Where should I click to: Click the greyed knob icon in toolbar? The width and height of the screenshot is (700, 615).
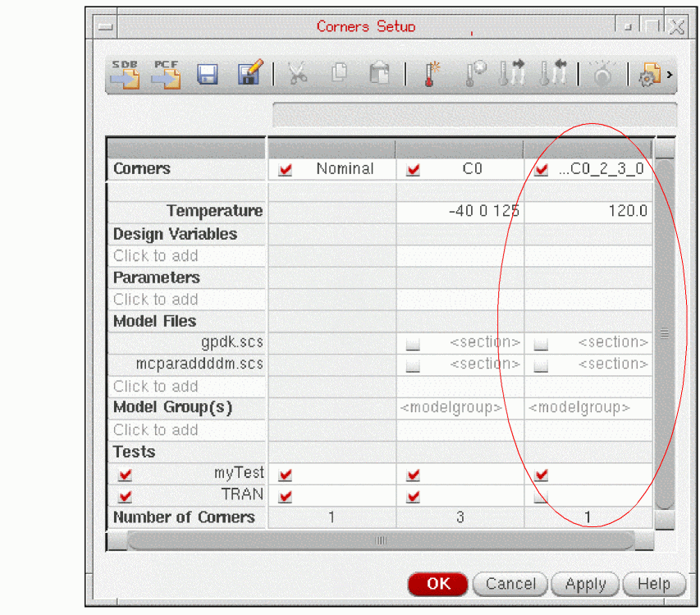(x=602, y=74)
